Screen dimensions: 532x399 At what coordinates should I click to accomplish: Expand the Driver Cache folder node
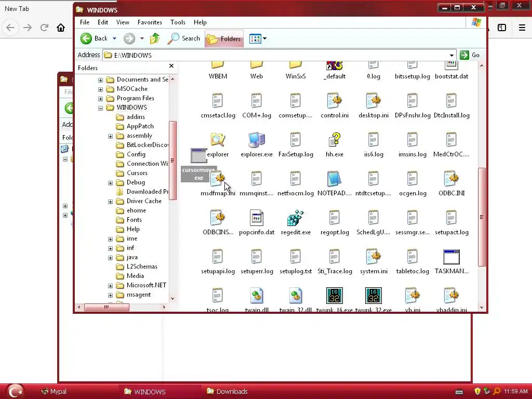point(110,202)
